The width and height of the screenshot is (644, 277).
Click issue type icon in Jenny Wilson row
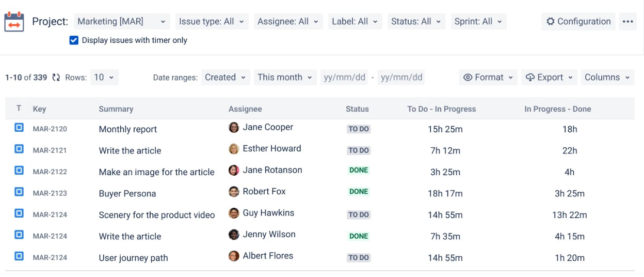click(19, 235)
